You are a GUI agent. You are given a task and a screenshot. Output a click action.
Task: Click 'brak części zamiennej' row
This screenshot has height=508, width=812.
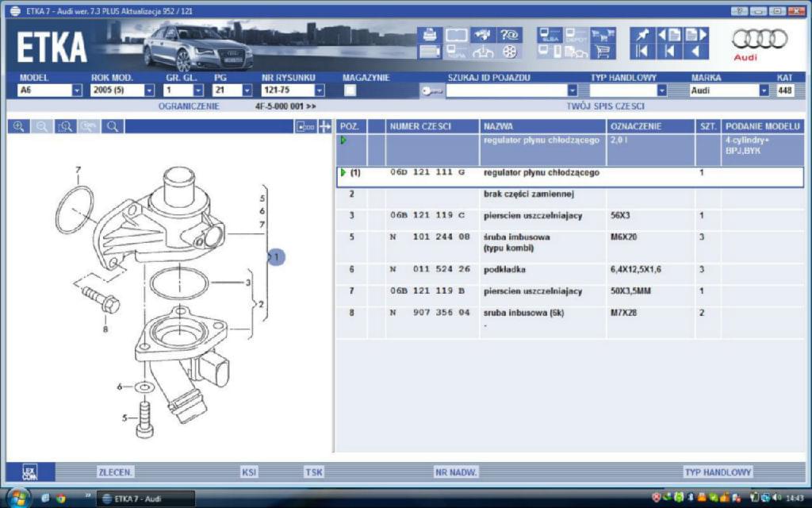click(x=570, y=198)
